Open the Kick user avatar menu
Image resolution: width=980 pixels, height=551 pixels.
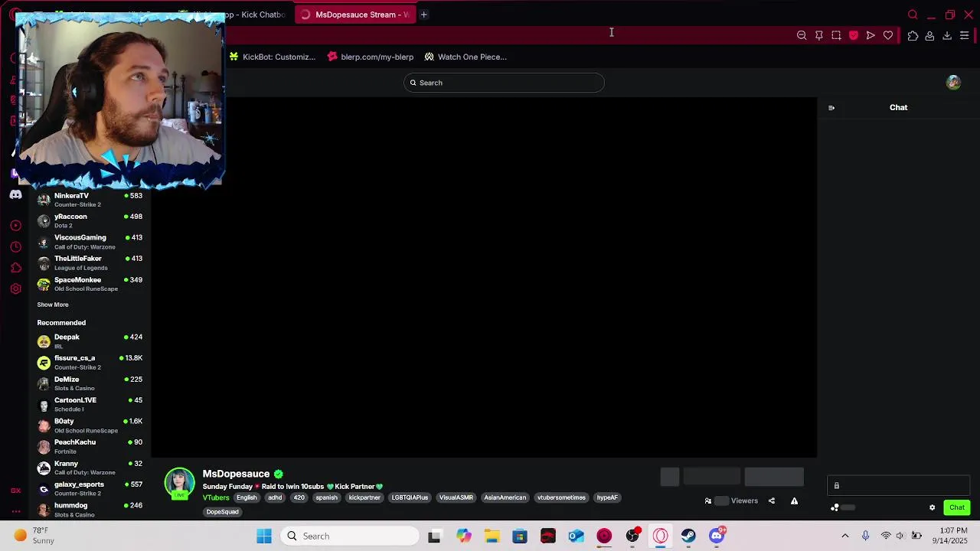[x=953, y=83]
